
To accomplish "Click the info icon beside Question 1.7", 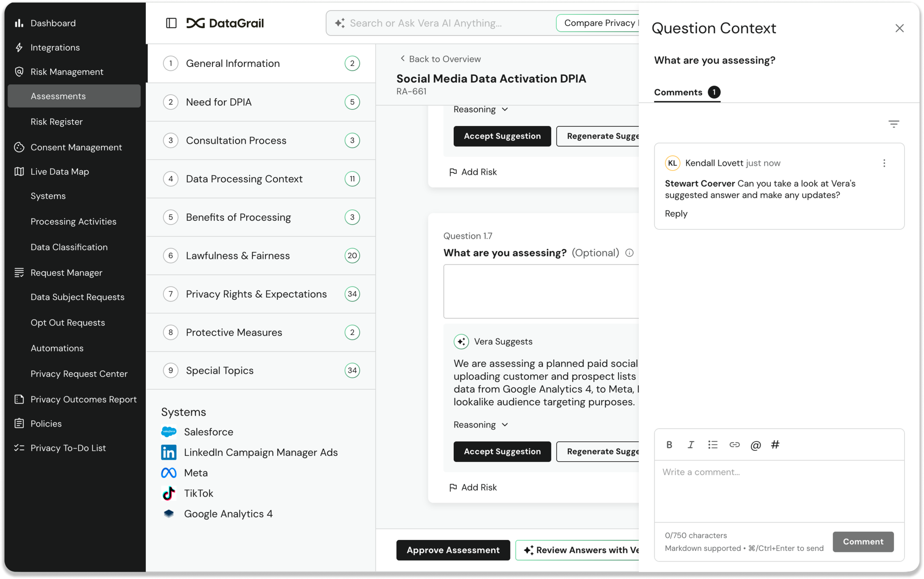I will [x=629, y=253].
